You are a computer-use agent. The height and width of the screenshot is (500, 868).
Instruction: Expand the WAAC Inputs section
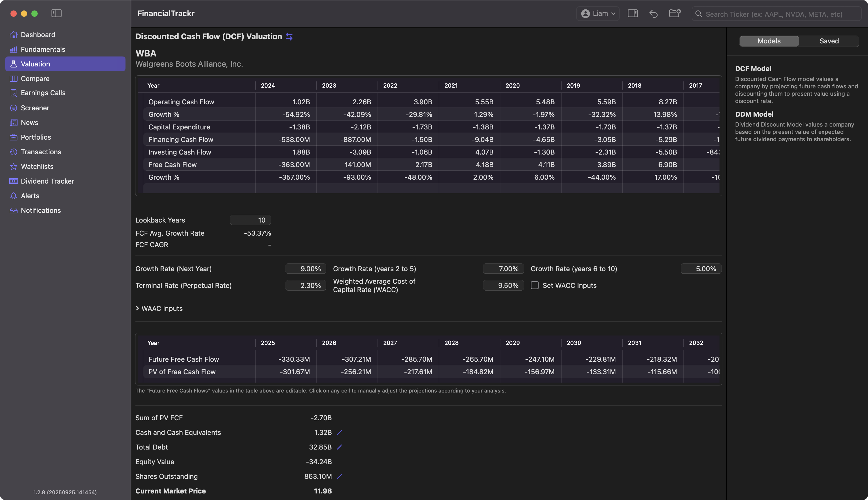(159, 308)
